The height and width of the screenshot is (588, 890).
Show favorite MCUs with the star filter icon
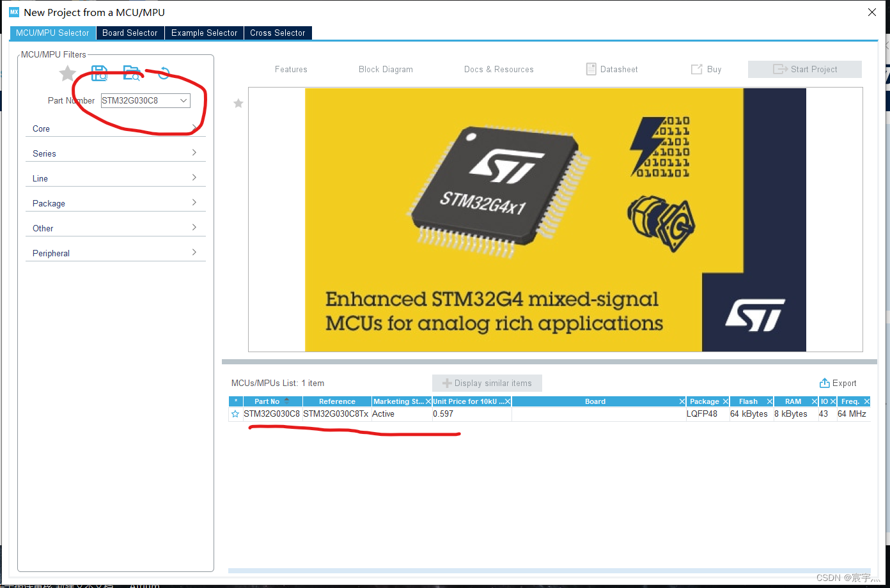click(x=67, y=73)
